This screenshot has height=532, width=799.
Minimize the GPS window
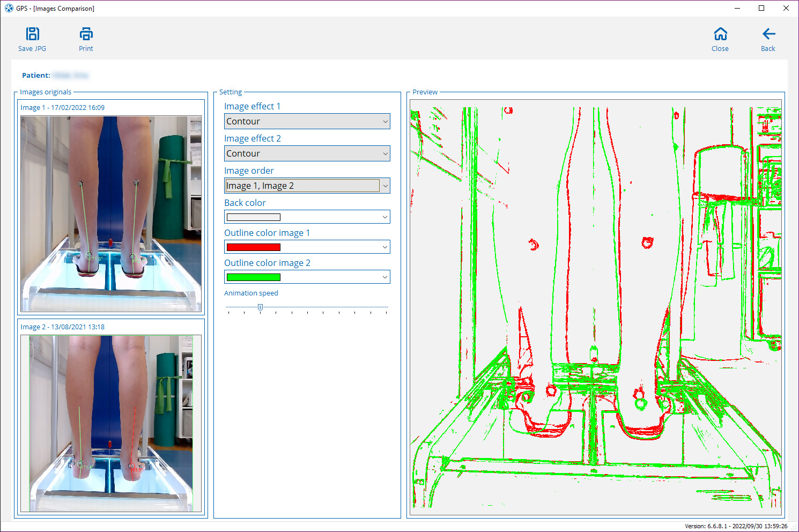[737, 8]
